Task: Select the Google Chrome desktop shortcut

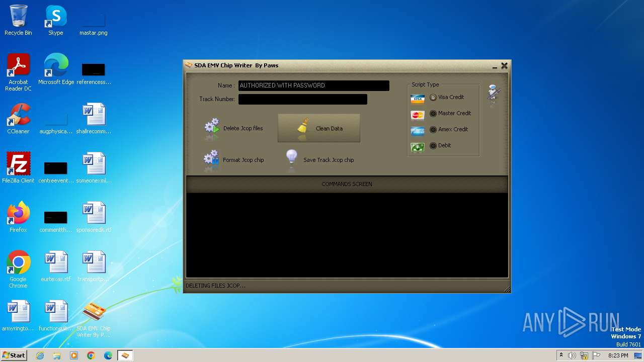Action: (x=18, y=270)
